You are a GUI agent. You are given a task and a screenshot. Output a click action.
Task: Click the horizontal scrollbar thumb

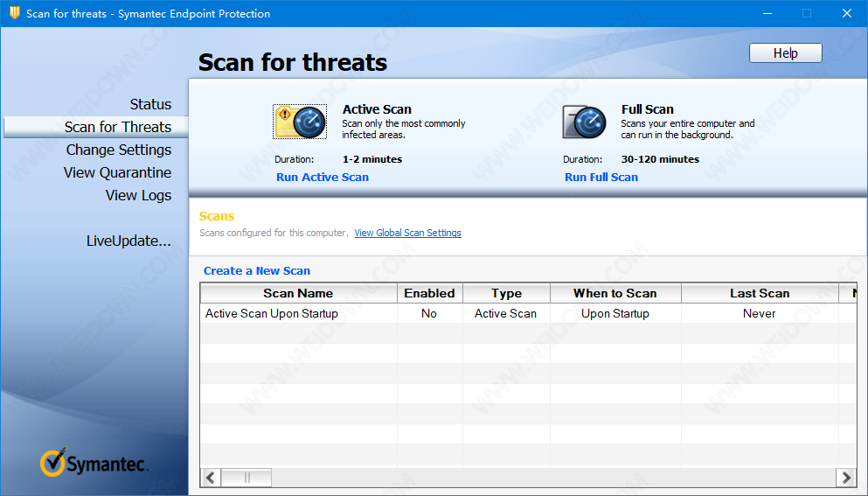247,477
